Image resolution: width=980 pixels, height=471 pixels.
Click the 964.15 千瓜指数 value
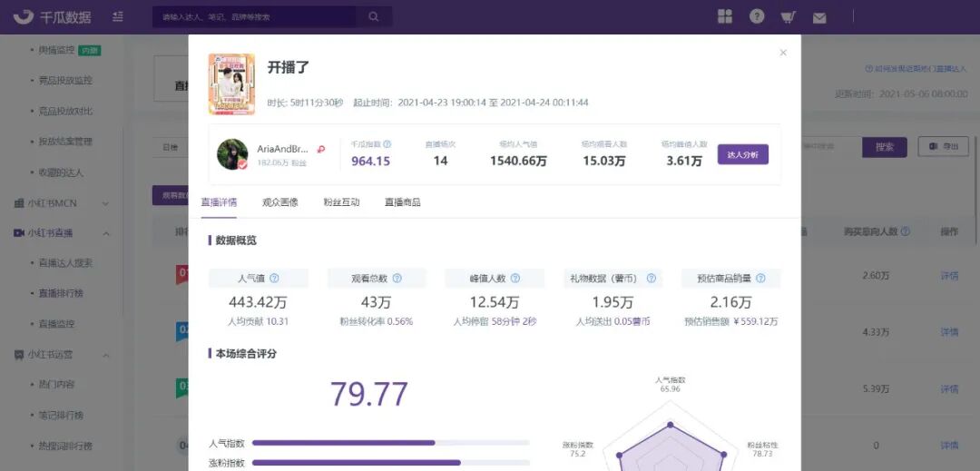(x=370, y=162)
